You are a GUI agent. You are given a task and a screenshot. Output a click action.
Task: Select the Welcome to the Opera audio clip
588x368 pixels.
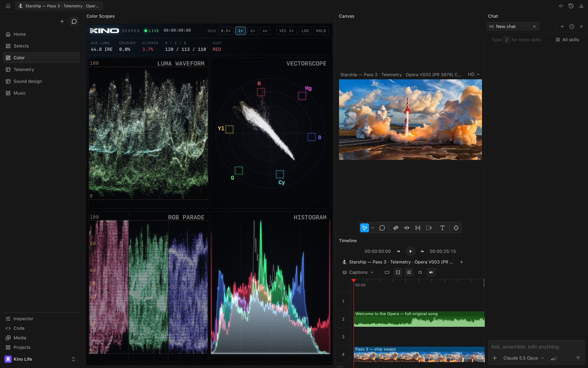pyautogui.click(x=419, y=319)
